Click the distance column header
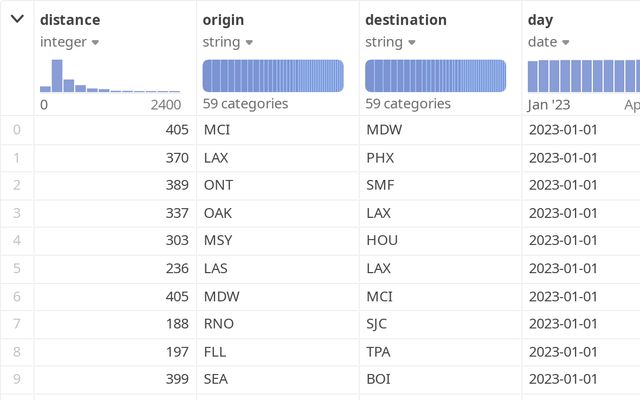 tap(70, 20)
